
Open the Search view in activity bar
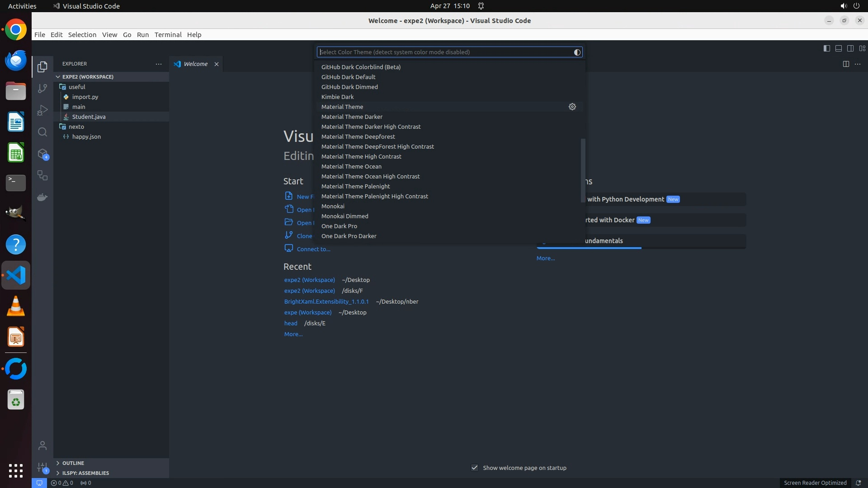[x=42, y=132]
